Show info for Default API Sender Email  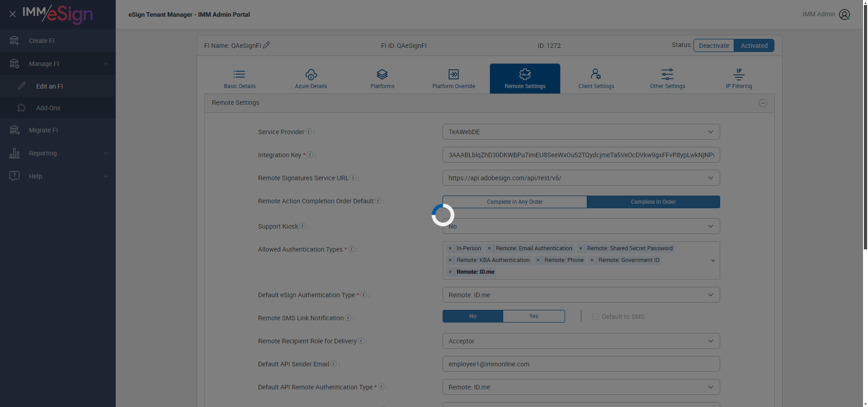(334, 364)
